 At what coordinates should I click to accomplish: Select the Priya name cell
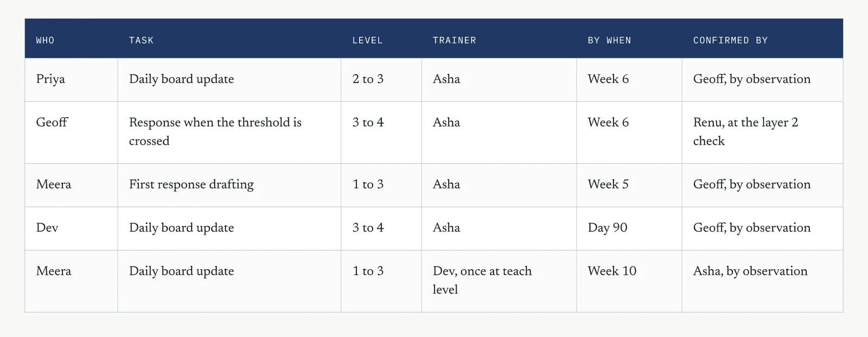(x=71, y=80)
